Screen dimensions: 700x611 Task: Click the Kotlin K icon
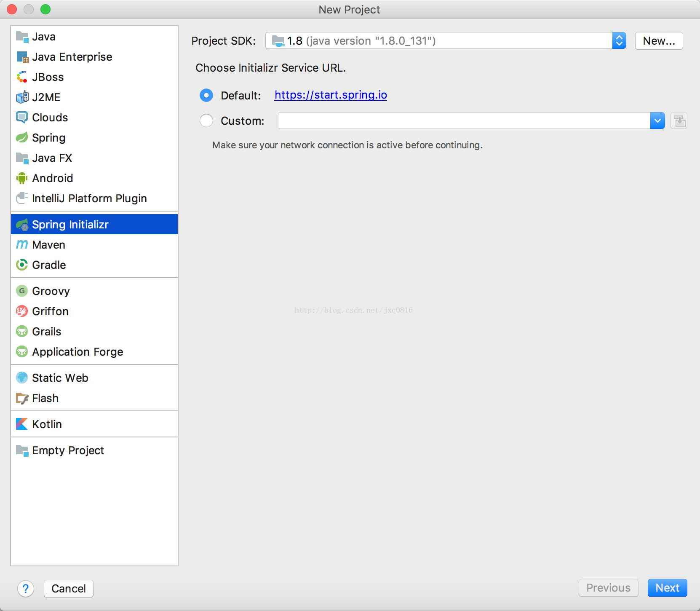22,424
